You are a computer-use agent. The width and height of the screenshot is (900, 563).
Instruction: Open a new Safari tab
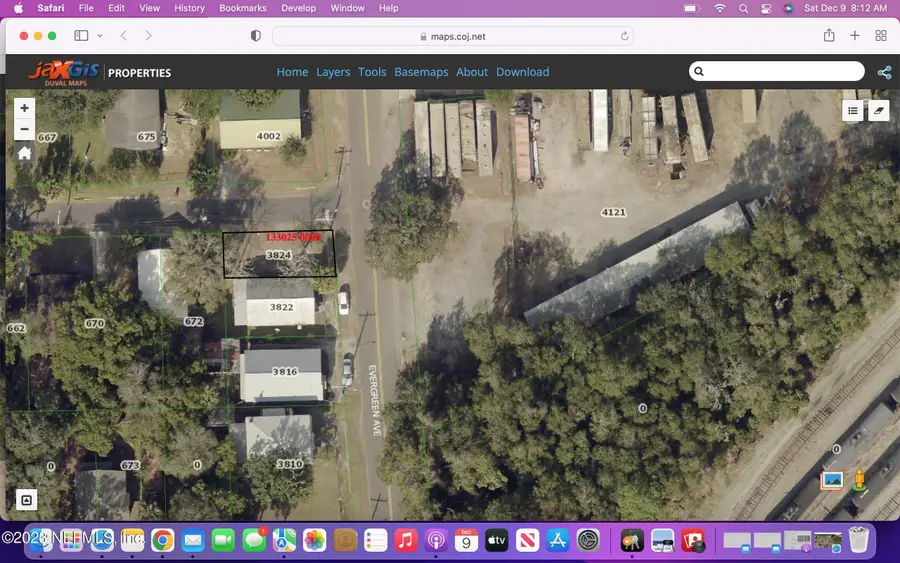pos(855,36)
